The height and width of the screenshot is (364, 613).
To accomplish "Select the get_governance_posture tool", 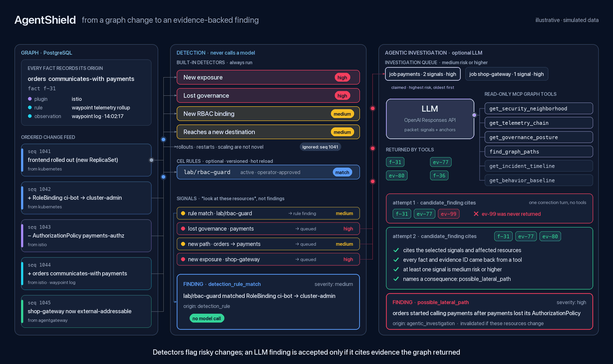I will 539,137.
